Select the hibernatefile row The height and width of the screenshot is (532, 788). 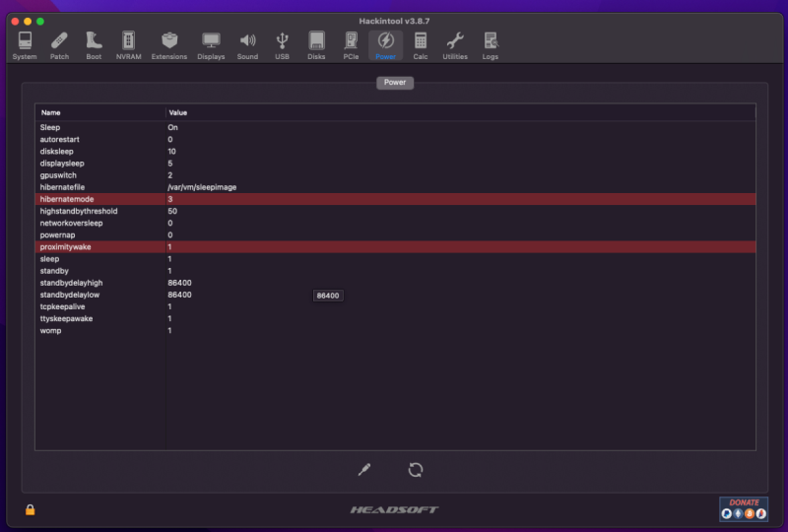[396, 187]
